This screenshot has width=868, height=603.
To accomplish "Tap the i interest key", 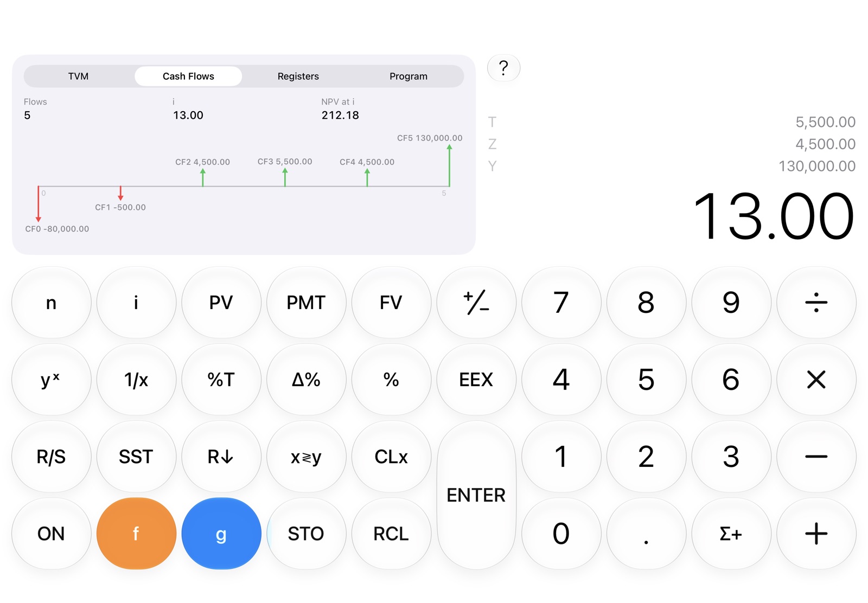I will 136,303.
